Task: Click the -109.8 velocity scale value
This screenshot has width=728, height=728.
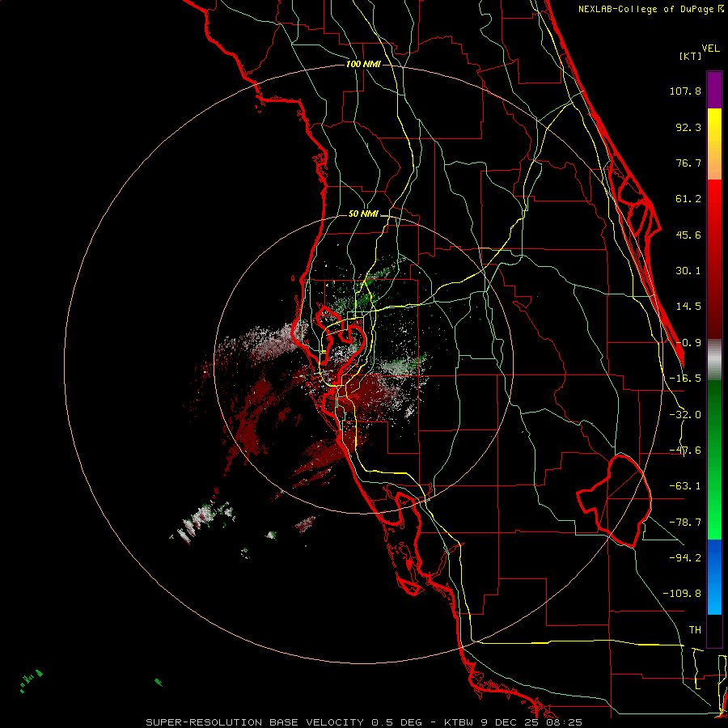Action: pos(682,594)
